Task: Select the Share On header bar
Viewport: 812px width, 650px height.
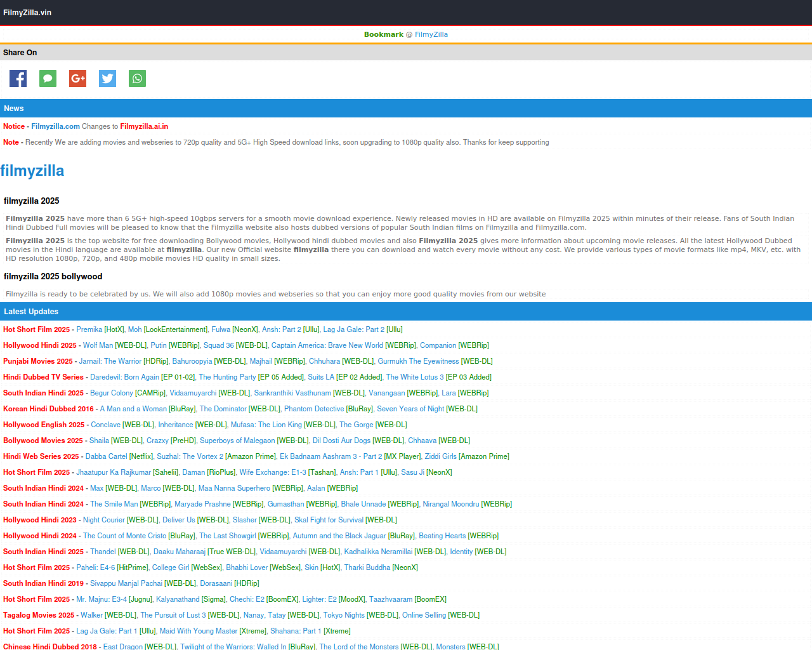Action: tap(406, 53)
